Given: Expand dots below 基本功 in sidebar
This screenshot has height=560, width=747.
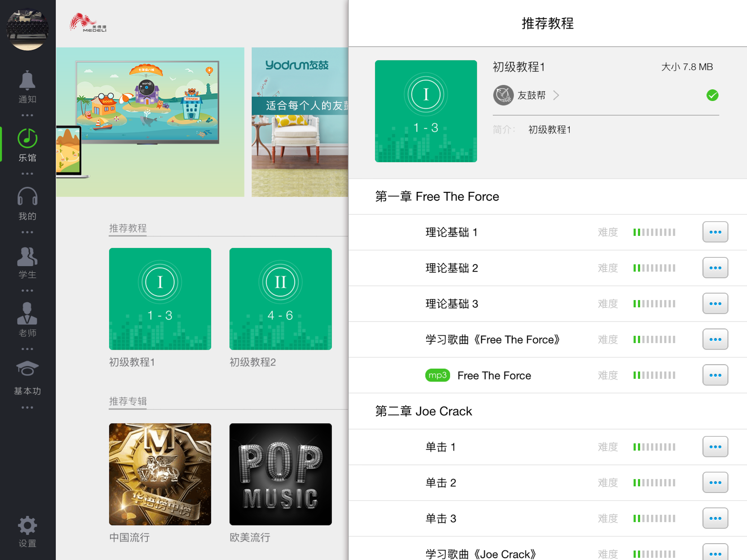Looking at the screenshot, I should click(27, 407).
